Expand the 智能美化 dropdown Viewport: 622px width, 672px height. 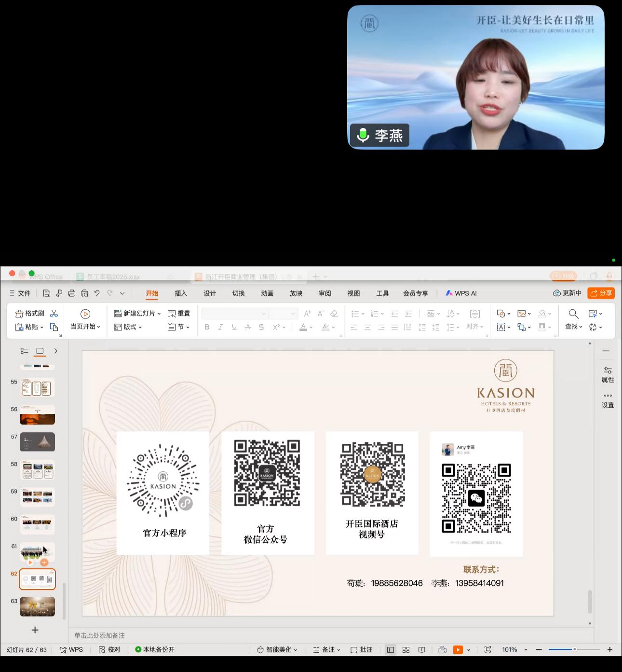pos(296,650)
